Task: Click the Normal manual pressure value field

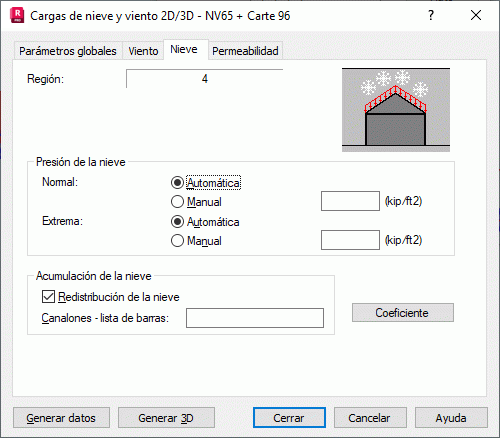Action: point(350,201)
